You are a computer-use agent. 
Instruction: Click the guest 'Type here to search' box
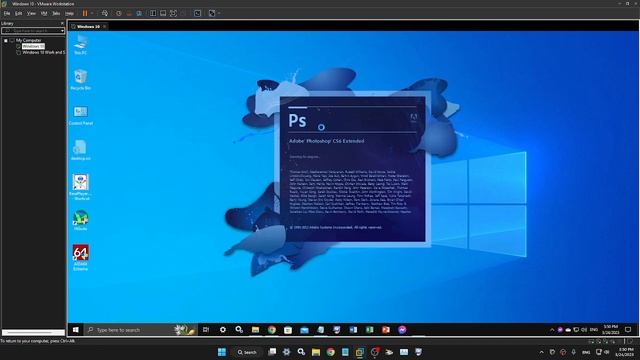coord(140,330)
